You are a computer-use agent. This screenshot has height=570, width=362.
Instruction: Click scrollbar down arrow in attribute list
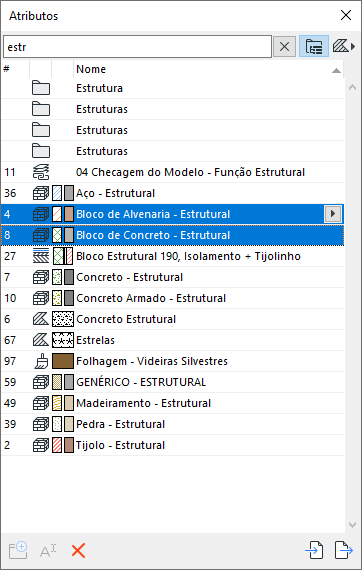coord(352,525)
